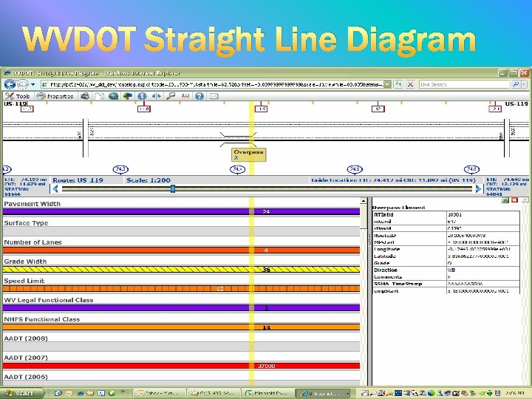
Task: Click the 11.8 county milepost marker
Action: pos(144,109)
